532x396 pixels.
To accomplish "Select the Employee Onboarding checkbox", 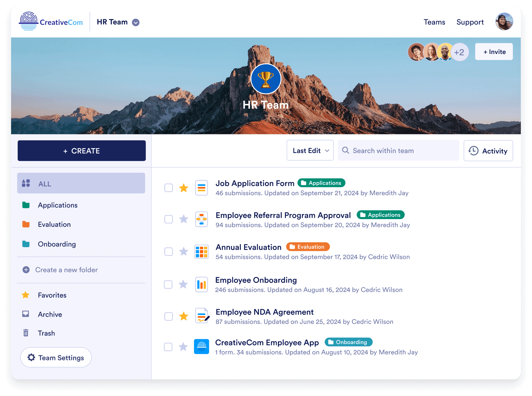I will click(x=168, y=285).
